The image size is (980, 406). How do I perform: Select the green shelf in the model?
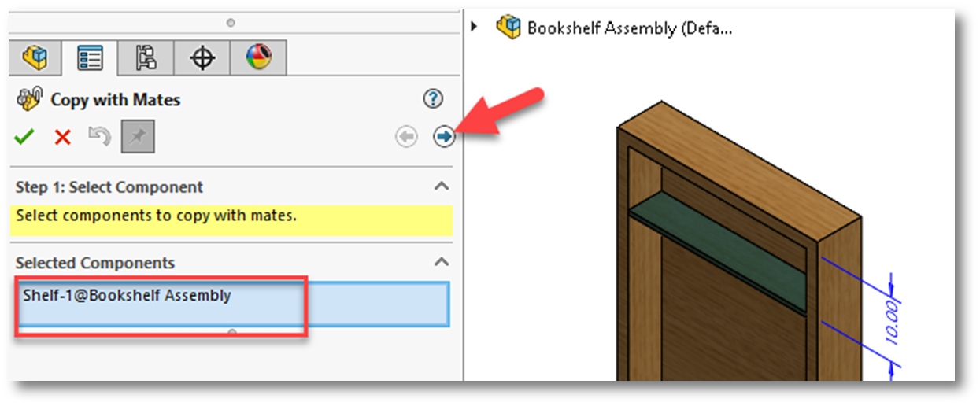click(x=718, y=253)
